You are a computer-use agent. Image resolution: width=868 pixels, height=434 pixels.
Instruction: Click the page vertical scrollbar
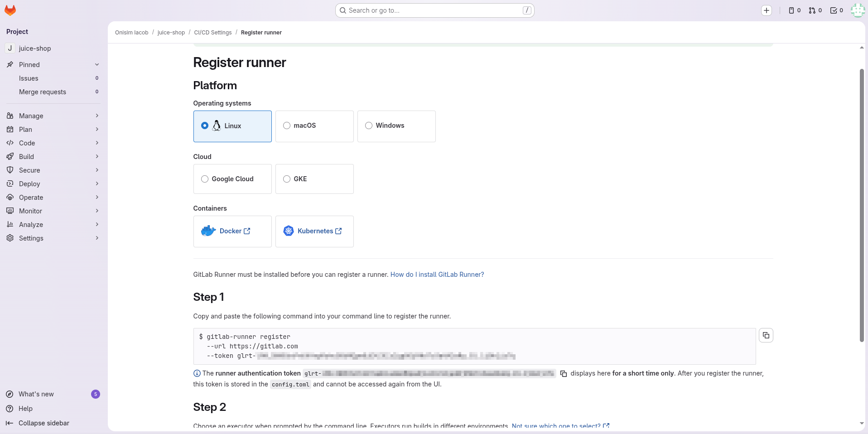point(862,204)
